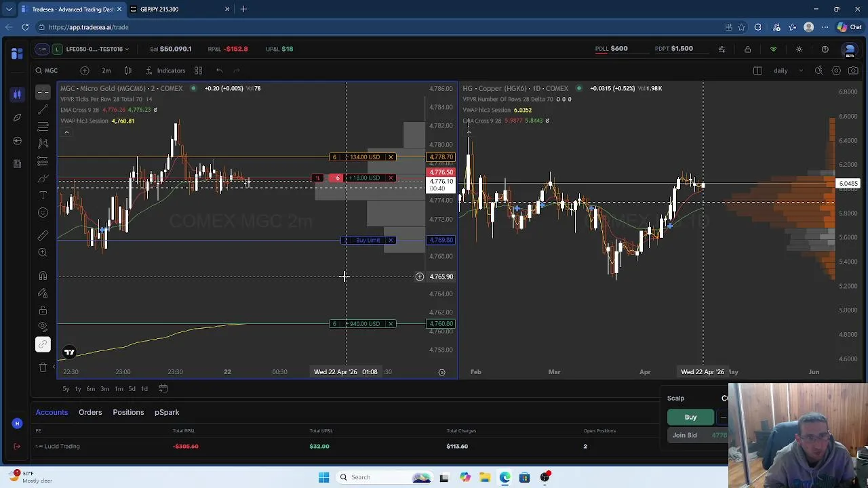
Task: Click the green Buy button
Action: (x=690, y=418)
